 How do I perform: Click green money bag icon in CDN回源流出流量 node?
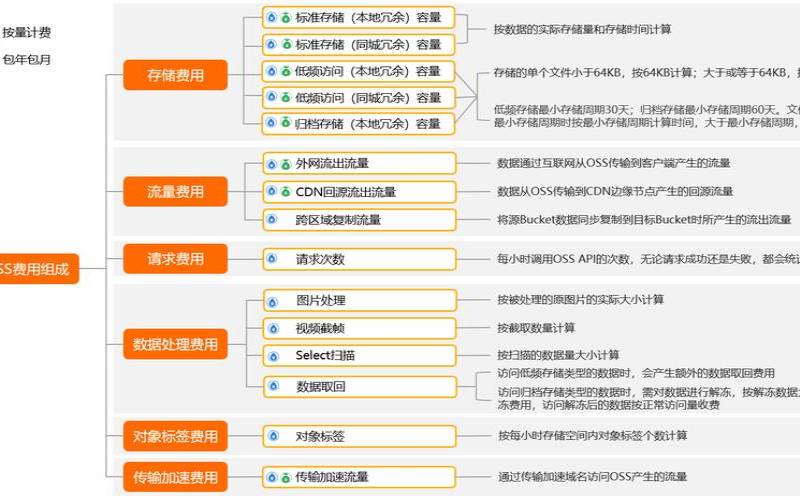[x=286, y=191]
